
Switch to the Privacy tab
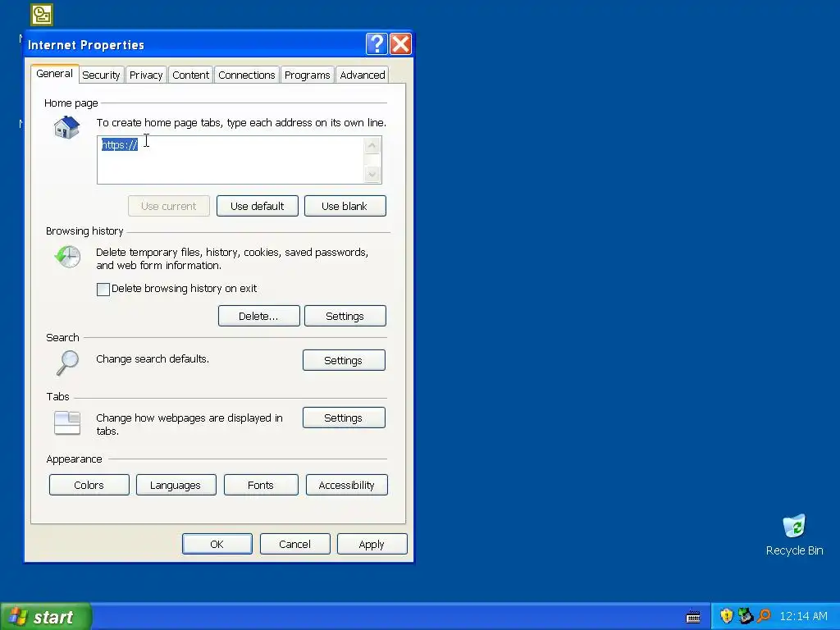[146, 75]
